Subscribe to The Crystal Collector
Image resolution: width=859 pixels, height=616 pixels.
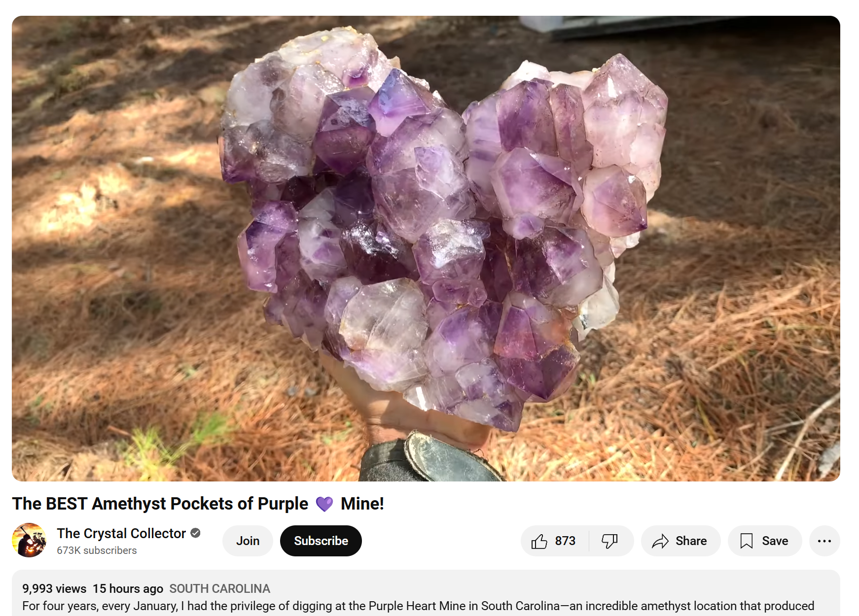pyautogui.click(x=321, y=541)
